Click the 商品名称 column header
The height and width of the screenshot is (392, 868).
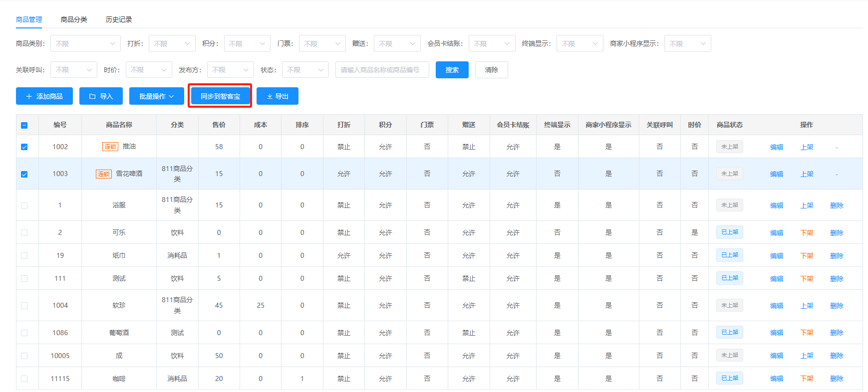(x=119, y=125)
